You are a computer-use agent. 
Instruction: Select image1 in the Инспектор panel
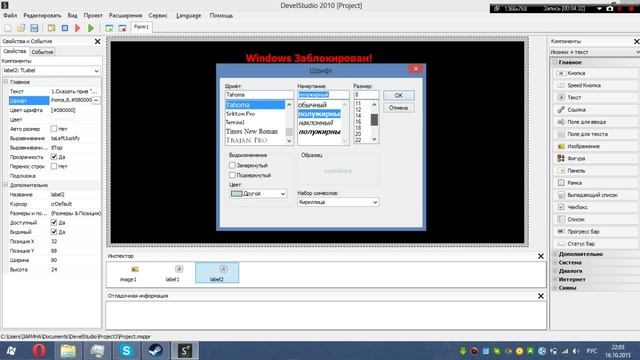point(128,273)
